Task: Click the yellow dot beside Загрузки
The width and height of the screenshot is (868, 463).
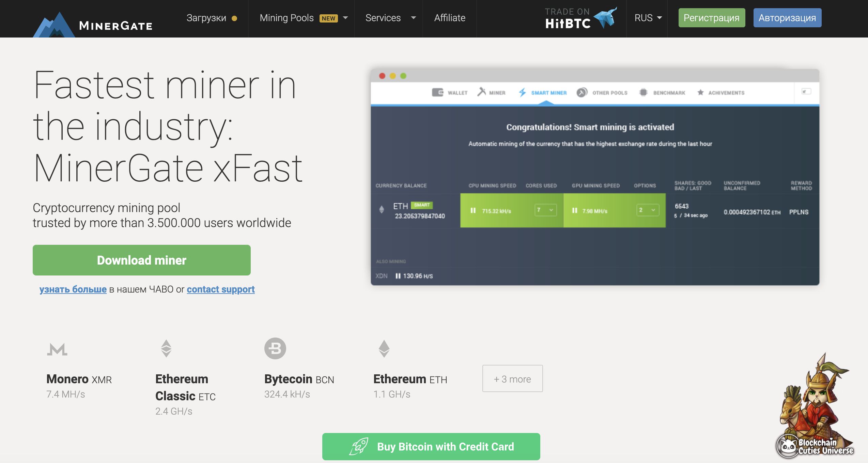Action: tap(234, 18)
